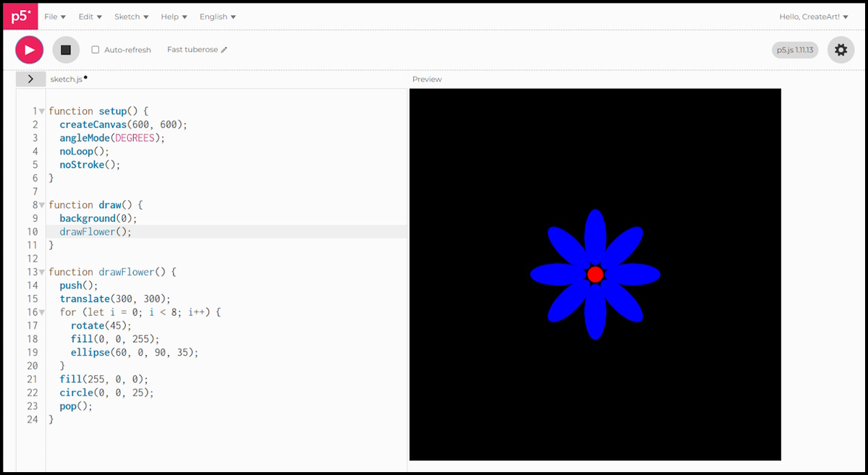Open settings via the gear icon
The width and height of the screenshot is (868, 475).
point(841,50)
